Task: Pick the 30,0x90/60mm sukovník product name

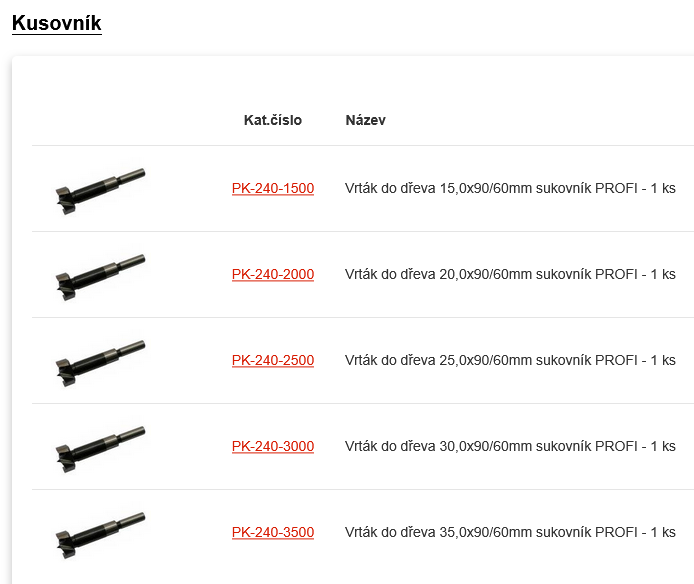Action: (510, 446)
